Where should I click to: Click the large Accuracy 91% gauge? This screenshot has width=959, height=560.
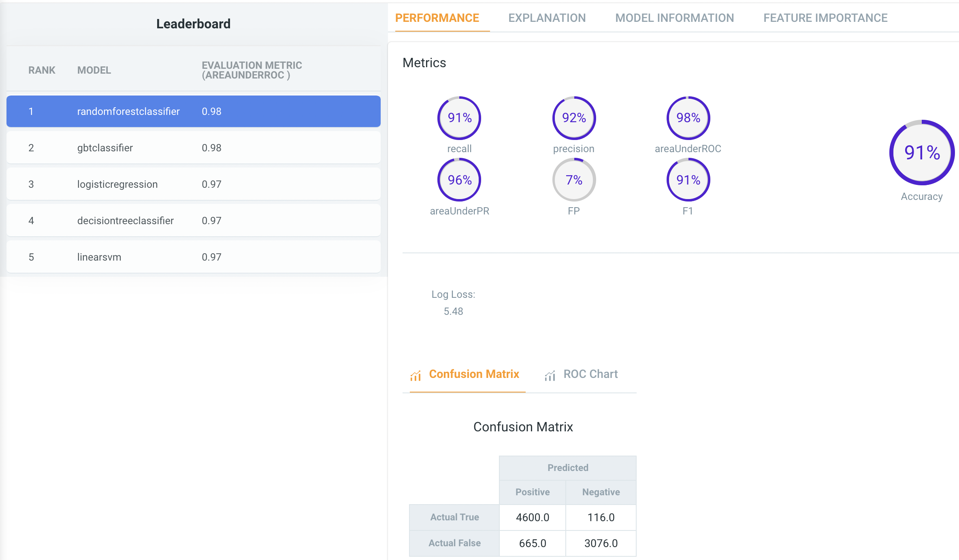tap(922, 153)
